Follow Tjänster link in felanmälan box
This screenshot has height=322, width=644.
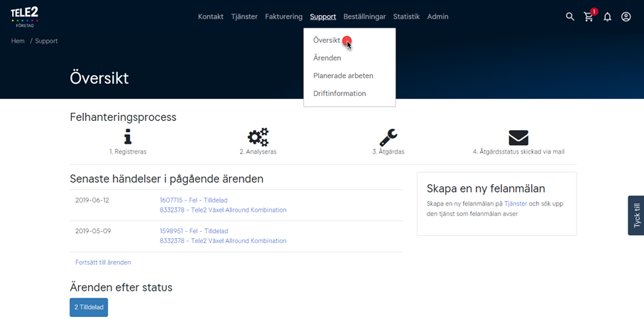coord(516,203)
